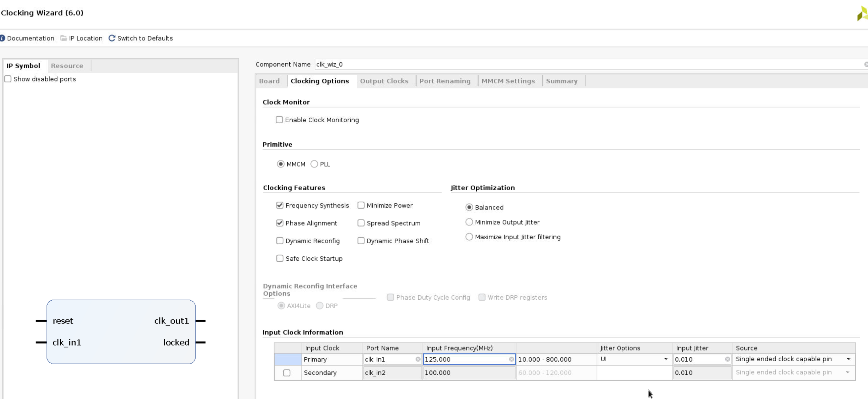Uncheck Phase Alignment
The image size is (868, 399).
[x=280, y=223]
